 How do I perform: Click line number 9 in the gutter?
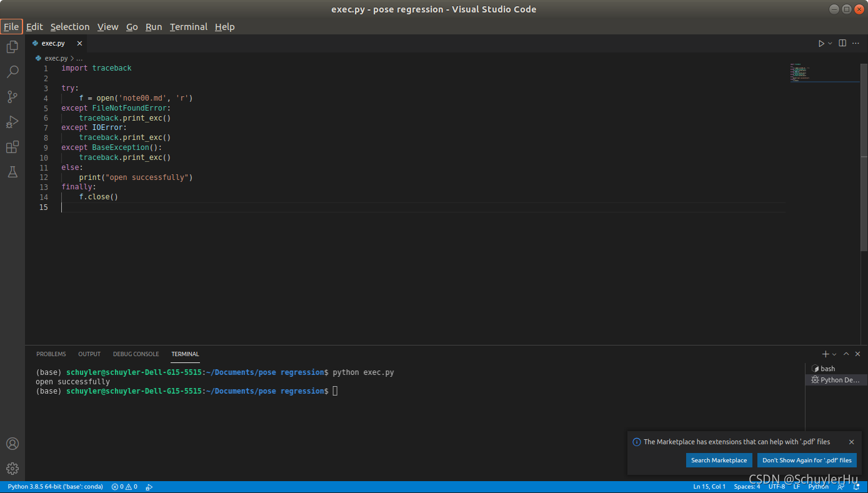(x=46, y=147)
